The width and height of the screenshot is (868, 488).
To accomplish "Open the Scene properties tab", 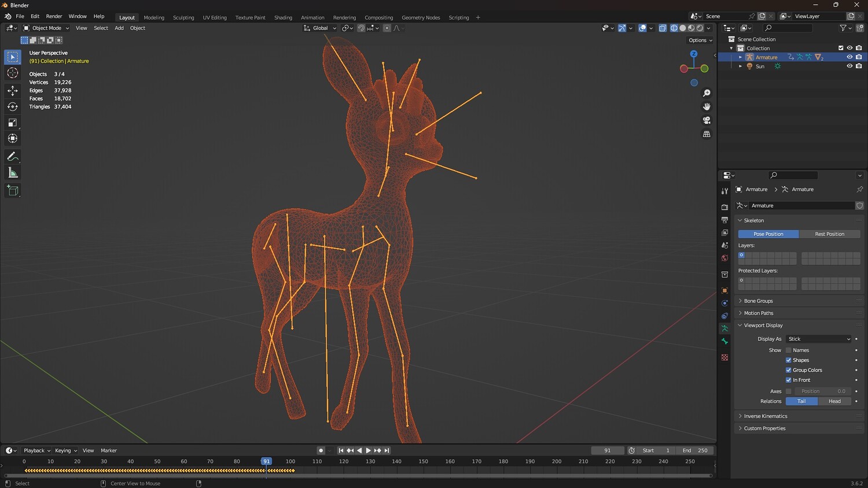I will tap(724, 245).
